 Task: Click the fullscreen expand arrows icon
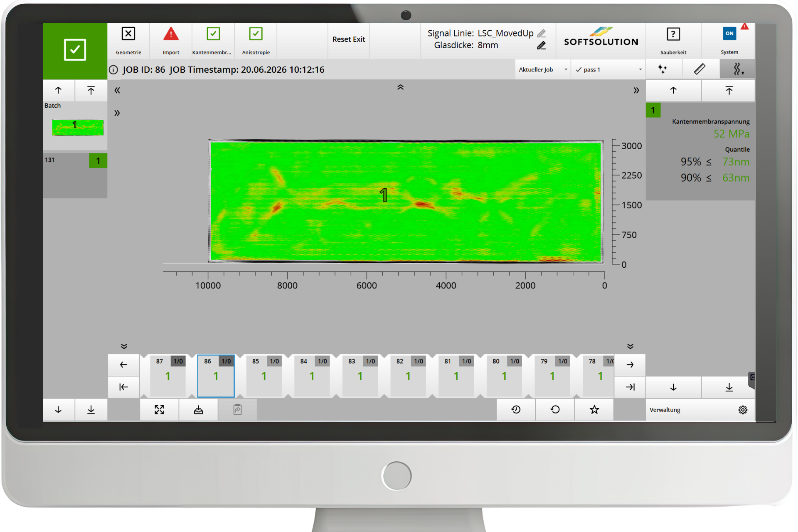pyautogui.click(x=159, y=409)
